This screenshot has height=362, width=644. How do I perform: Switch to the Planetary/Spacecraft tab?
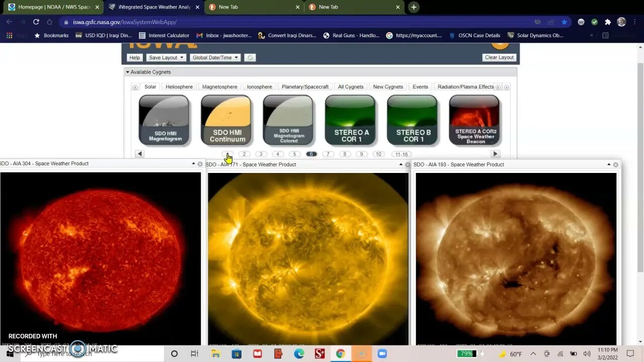[x=305, y=86]
